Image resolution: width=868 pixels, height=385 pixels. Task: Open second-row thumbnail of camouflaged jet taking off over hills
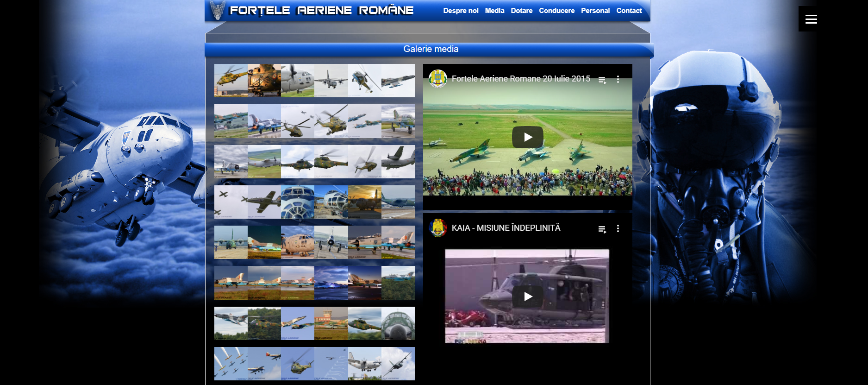pos(231,121)
